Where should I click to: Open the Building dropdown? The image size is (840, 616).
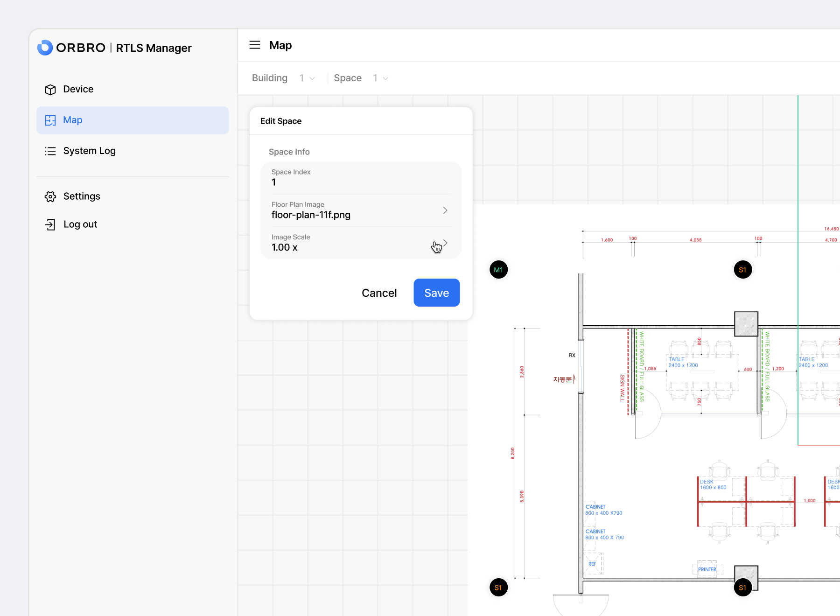point(308,78)
